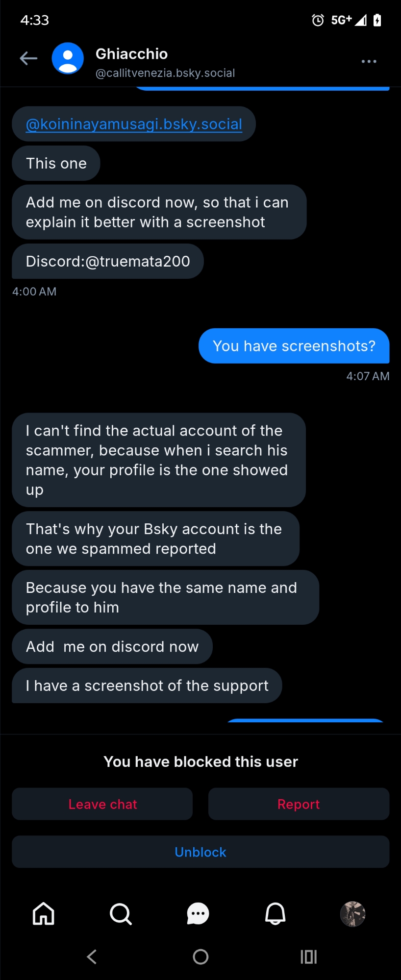Open the three-dot chat options menu
401x980 pixels.
click(x=369, y=61)
